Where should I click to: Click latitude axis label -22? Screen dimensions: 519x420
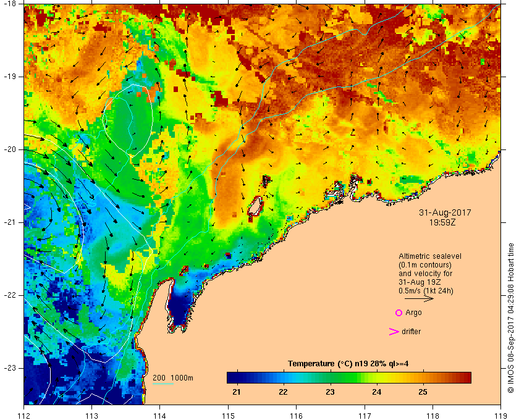(10, 295)
